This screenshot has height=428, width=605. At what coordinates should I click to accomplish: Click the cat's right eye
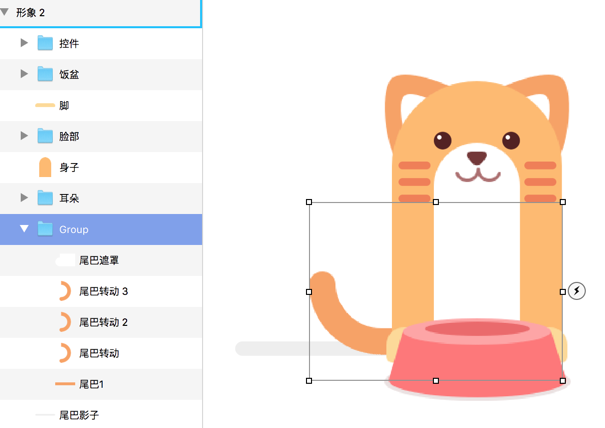[x=511, y=140]
